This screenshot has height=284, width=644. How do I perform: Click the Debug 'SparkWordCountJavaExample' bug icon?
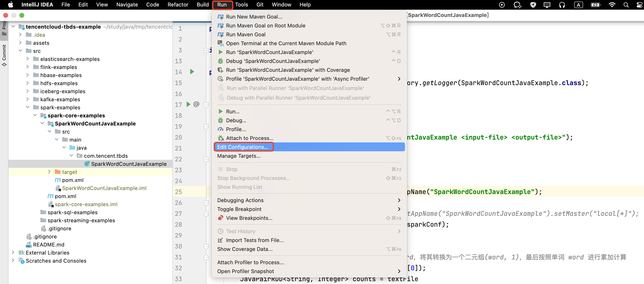click(x=220, y=61)
